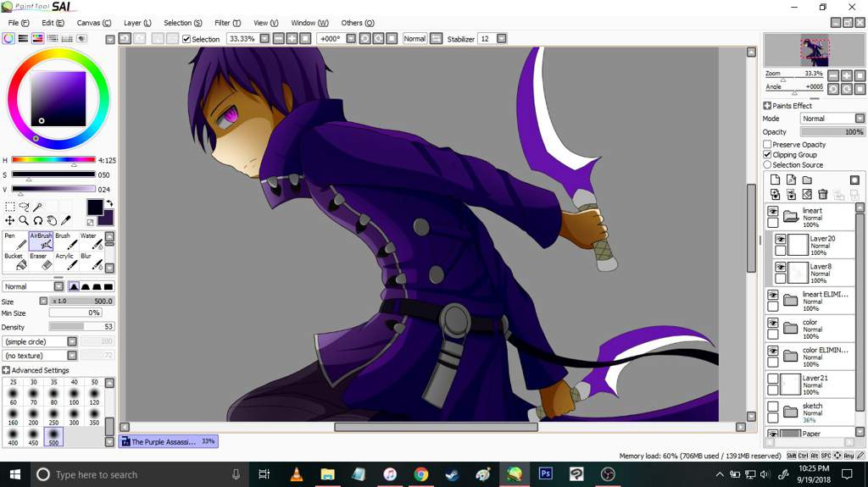This screenshot has width=868, height=487.
Task: Swap foreground and background colors
Action: pyautogui.click(x=109, y=203)
